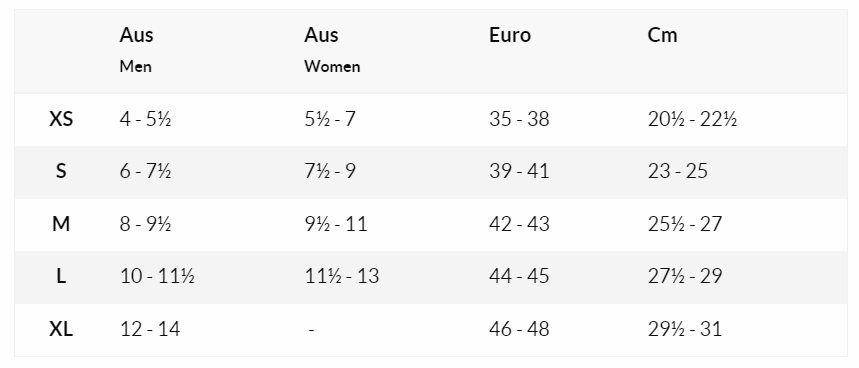Click the 4 - 5½ men's size cell

pos(145,119)
